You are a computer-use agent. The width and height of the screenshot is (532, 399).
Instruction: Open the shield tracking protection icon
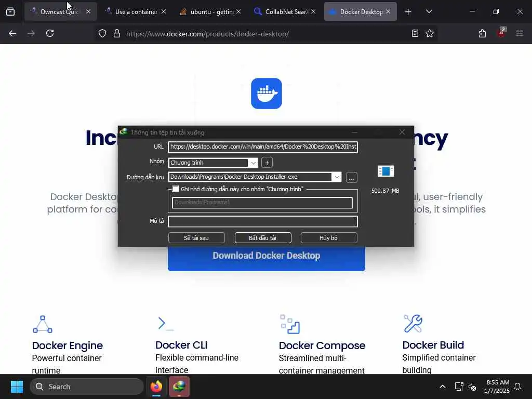(x=102, y=33)
